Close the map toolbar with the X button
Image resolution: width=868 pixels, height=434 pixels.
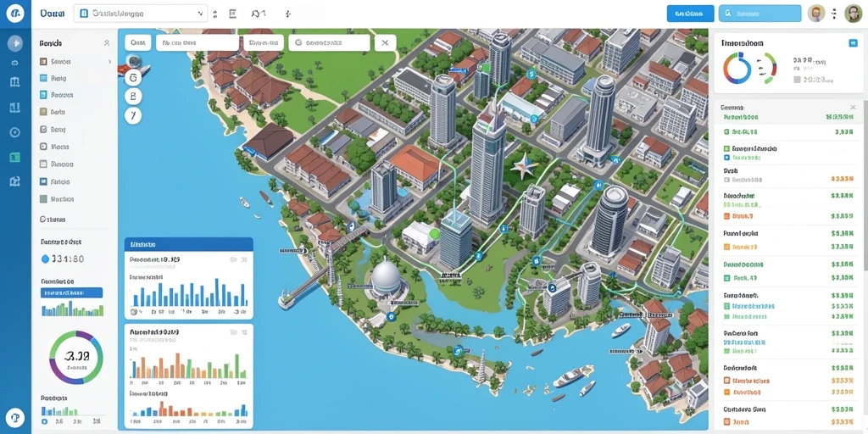pyautogui.click(x=386, y=42)
